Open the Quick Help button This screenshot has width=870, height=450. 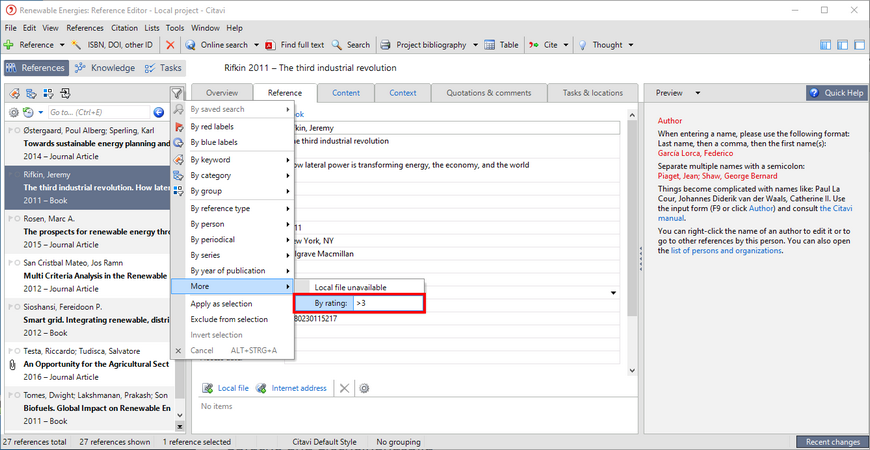tap(837, 93)
